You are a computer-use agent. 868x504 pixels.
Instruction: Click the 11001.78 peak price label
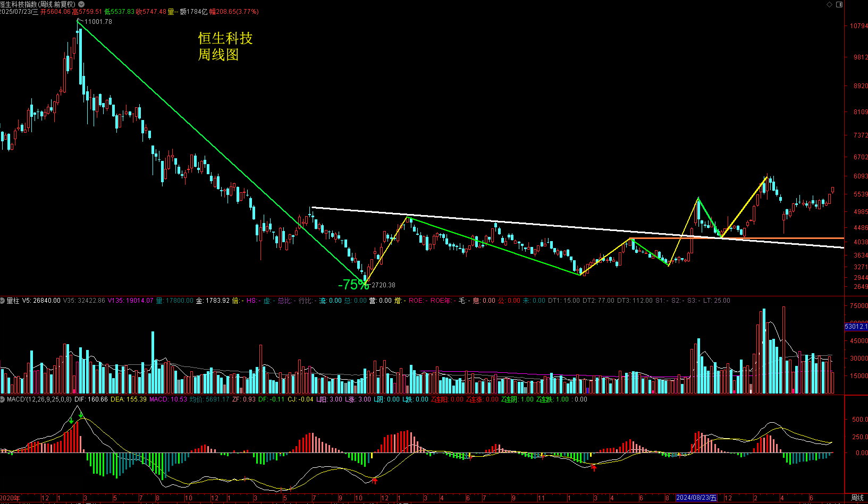[x=98, y=22]
